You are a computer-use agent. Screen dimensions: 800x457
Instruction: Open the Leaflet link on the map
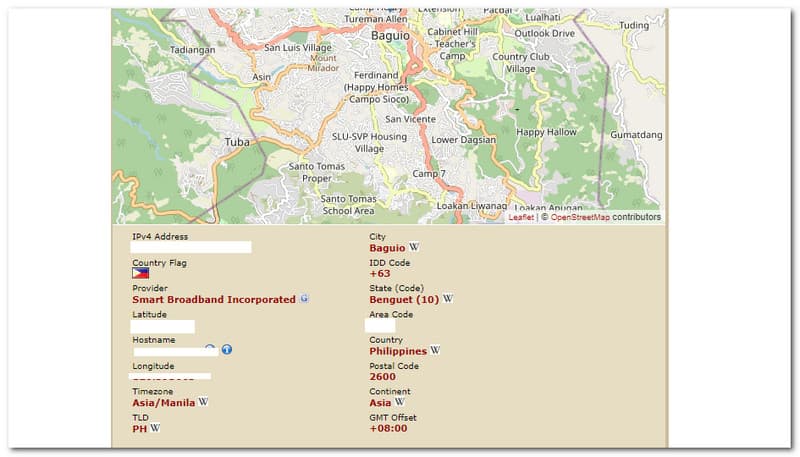click(x=521, y=217)
